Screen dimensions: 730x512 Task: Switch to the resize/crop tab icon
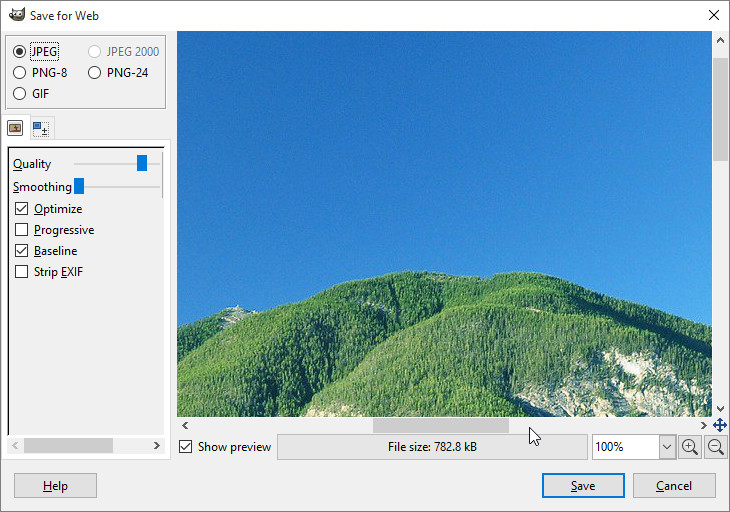41,128
